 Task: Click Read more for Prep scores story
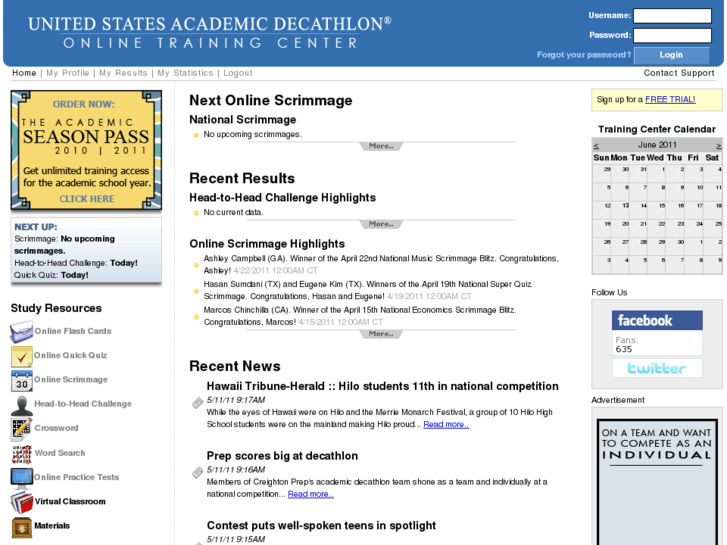coord(311,494)
